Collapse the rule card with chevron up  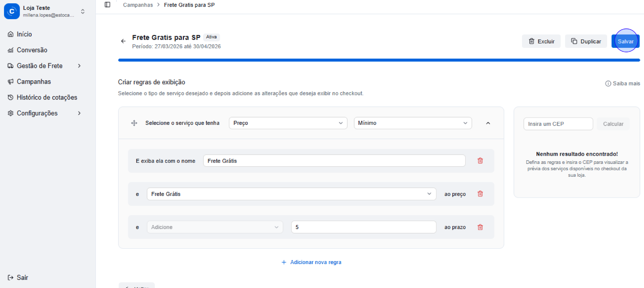[488, 123]
